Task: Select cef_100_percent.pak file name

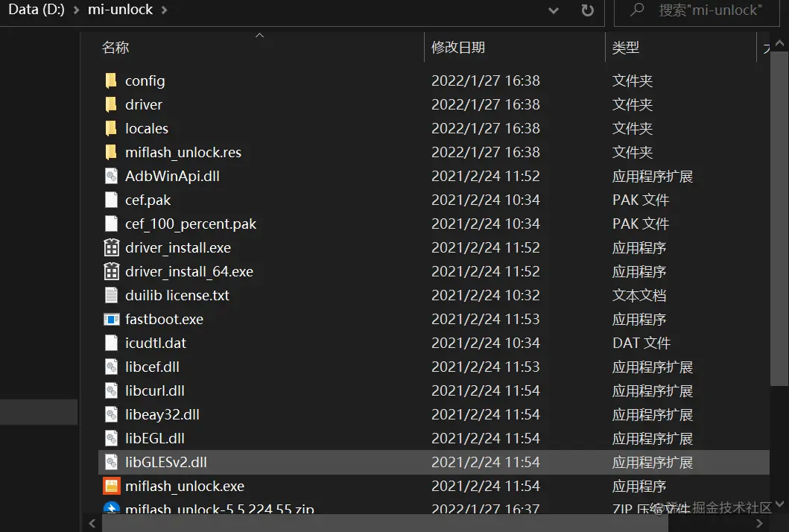Action: [x=191, y=224]
